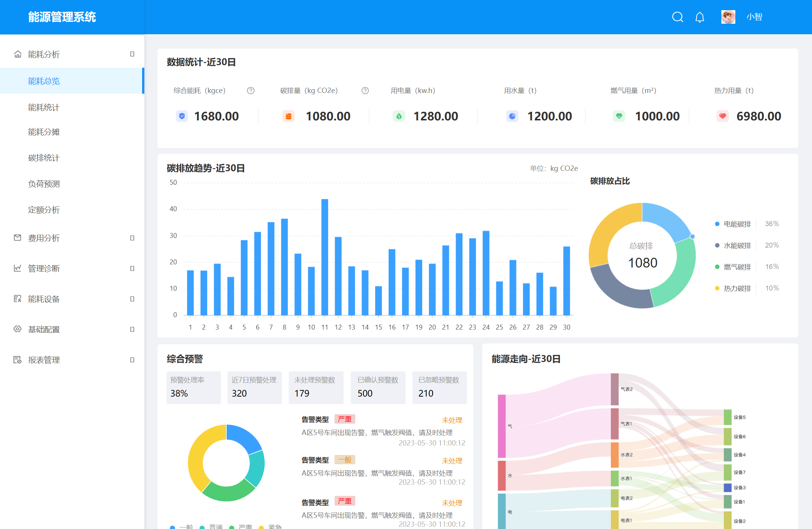The height and width of the screenshot is (529, 812).
Task: Toggle the 热力碳排 legend item
Action: pos(733,288)
